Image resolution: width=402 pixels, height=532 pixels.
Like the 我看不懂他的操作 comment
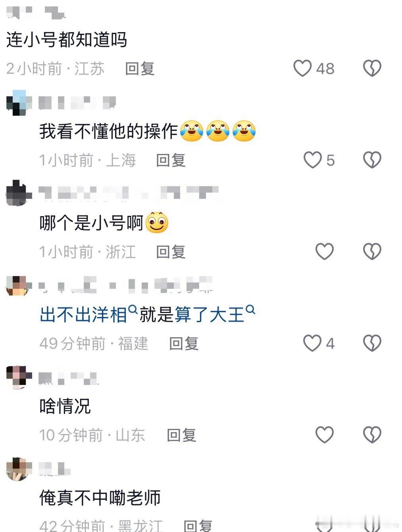(x=313, y=160)
